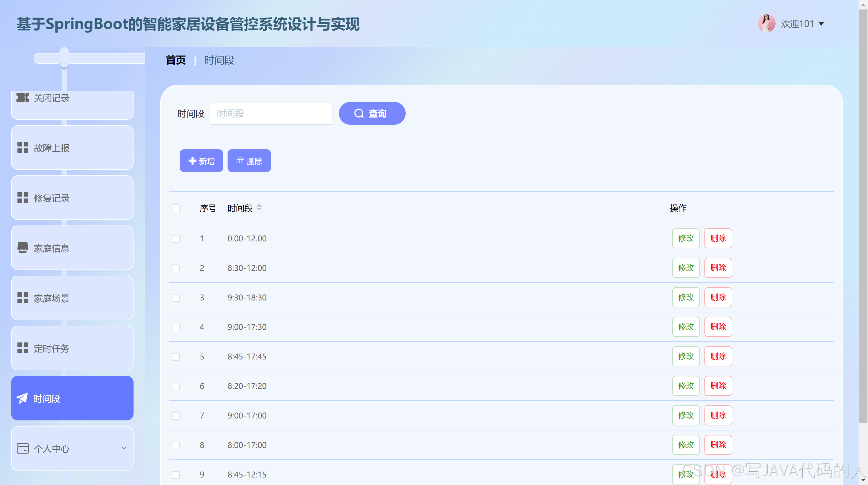The width and height of the screenshot is (868, 485).
Task: Check the row 5 checkbox for 8:45-17:45
Action: 176,357
